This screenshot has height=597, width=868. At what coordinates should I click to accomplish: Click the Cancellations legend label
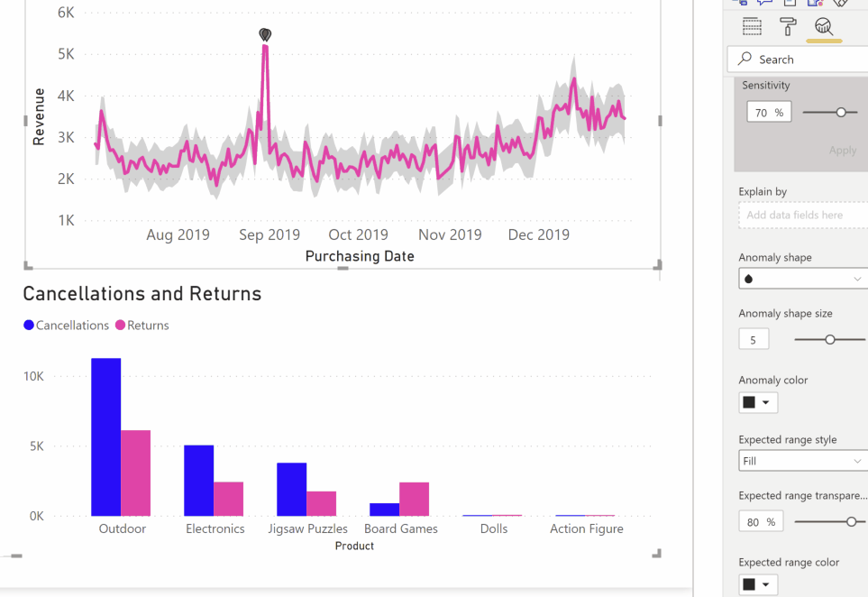pos(72,326)
